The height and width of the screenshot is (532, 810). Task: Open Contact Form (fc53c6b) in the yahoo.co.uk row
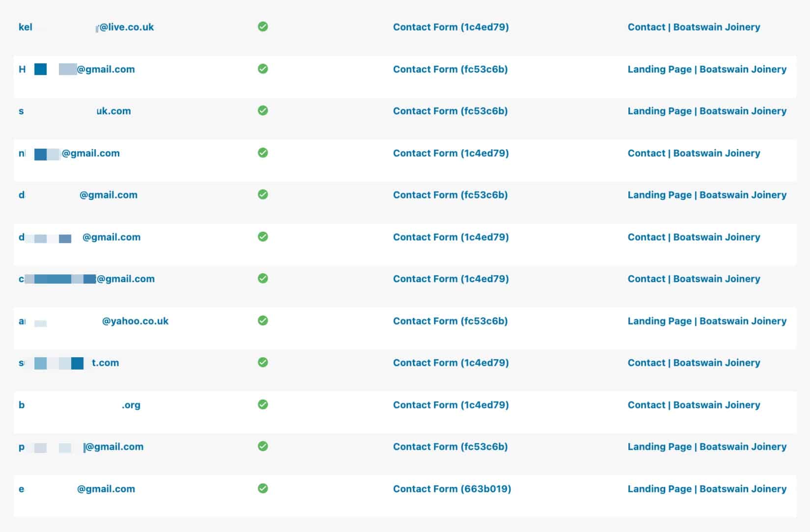[x=450, y=321]
